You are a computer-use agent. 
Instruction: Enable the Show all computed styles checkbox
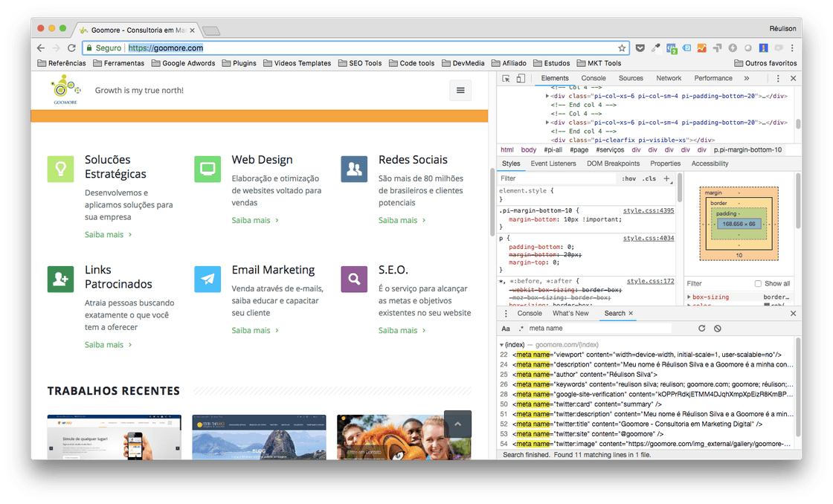pyautogui.click(x=758, y=283)
